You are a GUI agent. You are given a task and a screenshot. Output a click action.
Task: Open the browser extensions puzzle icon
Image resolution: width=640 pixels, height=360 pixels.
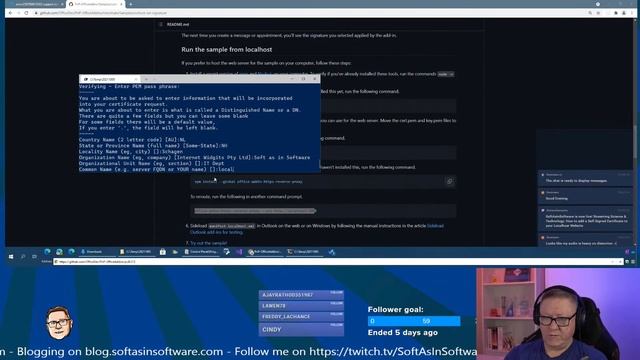point(616,13)
